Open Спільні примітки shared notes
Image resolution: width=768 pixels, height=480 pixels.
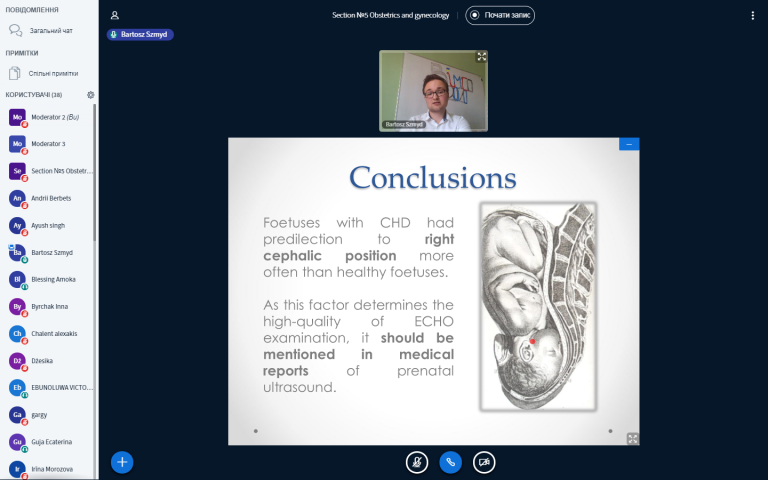(48, 73)
